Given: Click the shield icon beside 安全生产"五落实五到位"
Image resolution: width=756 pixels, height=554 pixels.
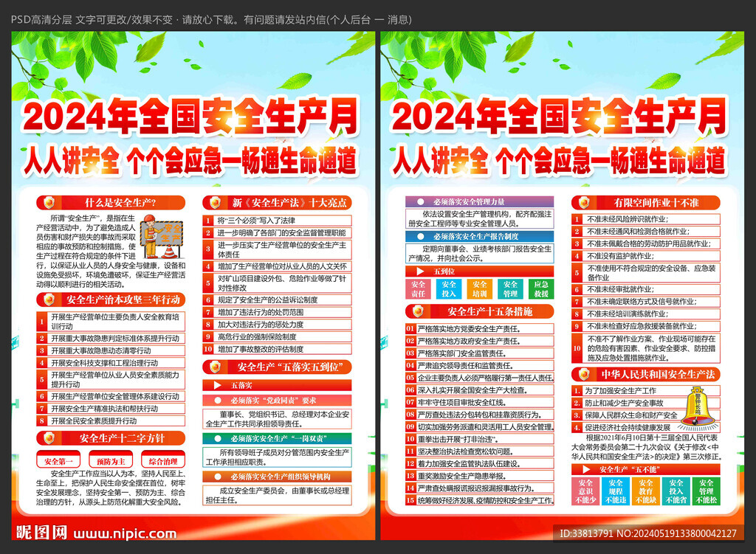Looking at the screenshot, I should 216,367.
